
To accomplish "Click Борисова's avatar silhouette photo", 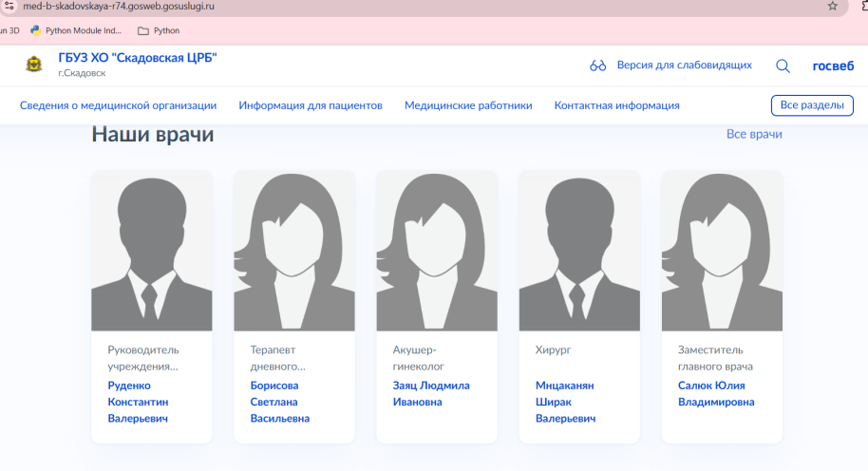I will coord(294,252).
